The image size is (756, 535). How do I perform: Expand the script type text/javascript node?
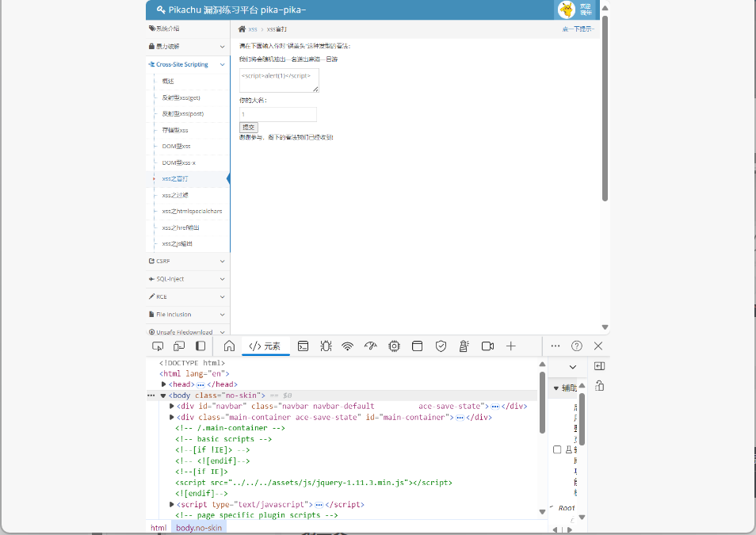(172, 505)
